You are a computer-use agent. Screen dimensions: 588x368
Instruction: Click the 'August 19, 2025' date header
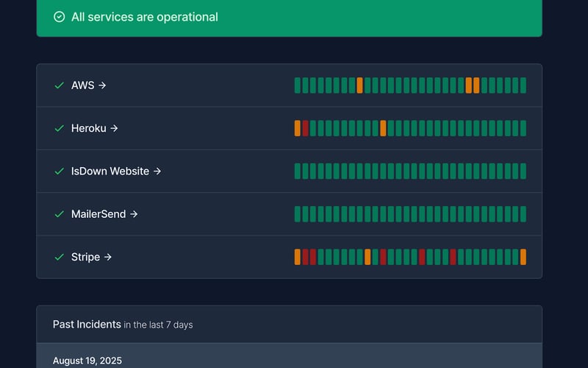coord(87,361)
